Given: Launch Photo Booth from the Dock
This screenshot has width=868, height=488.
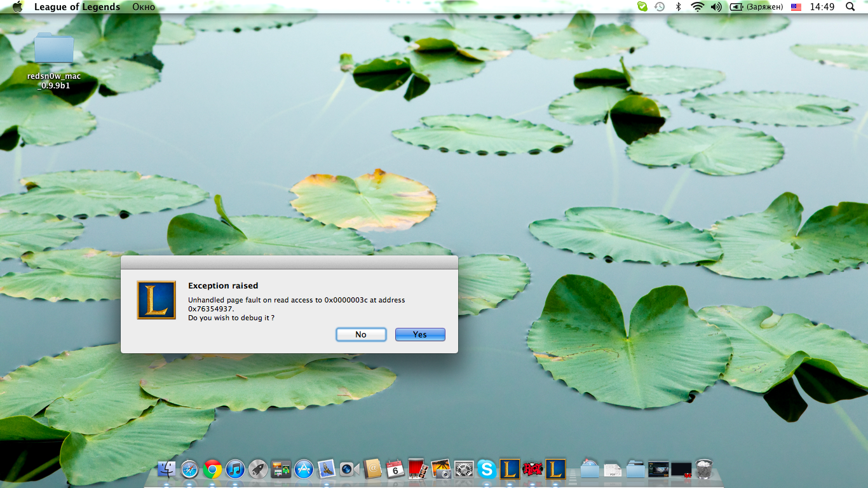Looking at the screenshot, I should click(418, 469).
